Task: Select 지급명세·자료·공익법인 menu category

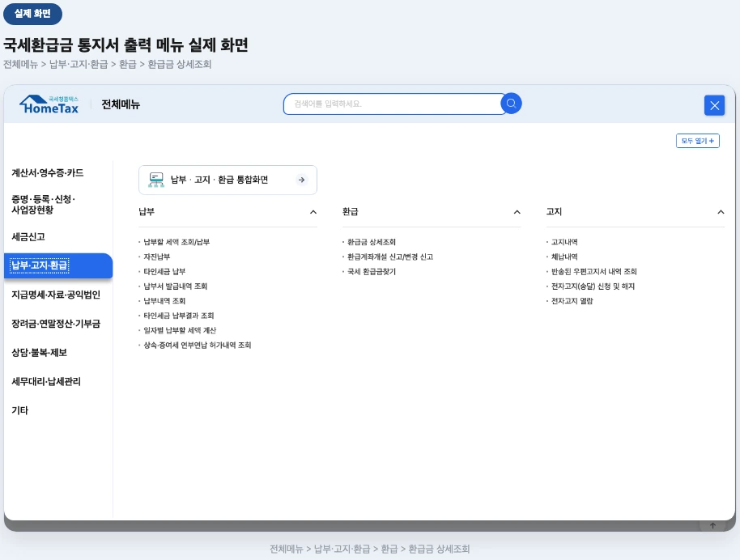Action: point(56,295)
